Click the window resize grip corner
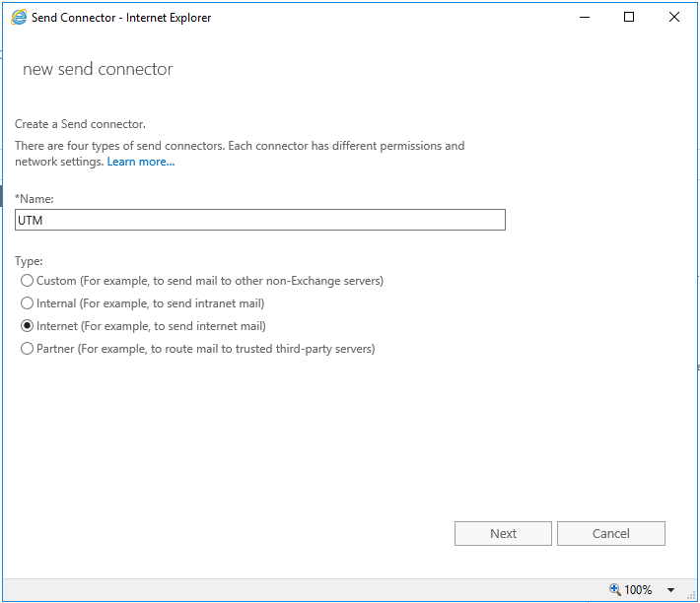Image resolution: width=700 pixels, height=603 pixels. coord(692,595)
